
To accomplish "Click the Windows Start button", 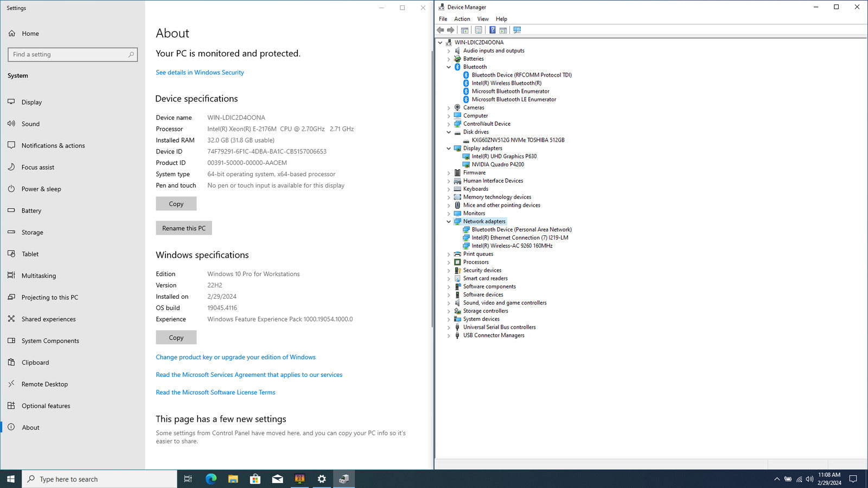I will pos(11,479).
